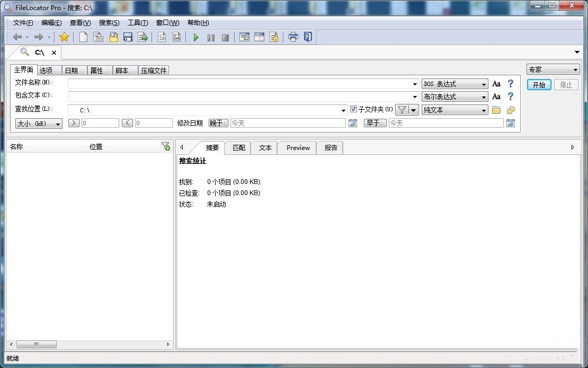Stop search with the square stop icon
Screen dimensions: 588x368
coord(225,38)
